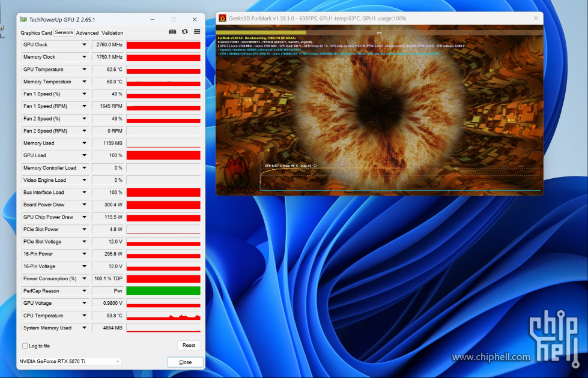Click the 115.5 W GPU Chip Power value
This screenshot has width=588, height=378.
pyautogui.click(x=108, y=217)
